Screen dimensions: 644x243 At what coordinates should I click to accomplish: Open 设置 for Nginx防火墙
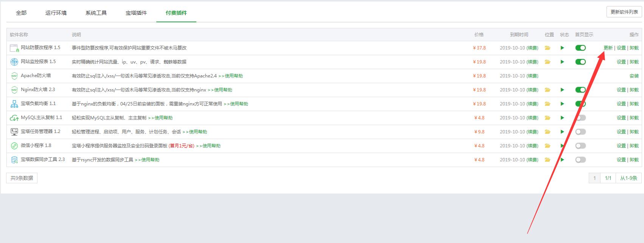coord(621,90)
